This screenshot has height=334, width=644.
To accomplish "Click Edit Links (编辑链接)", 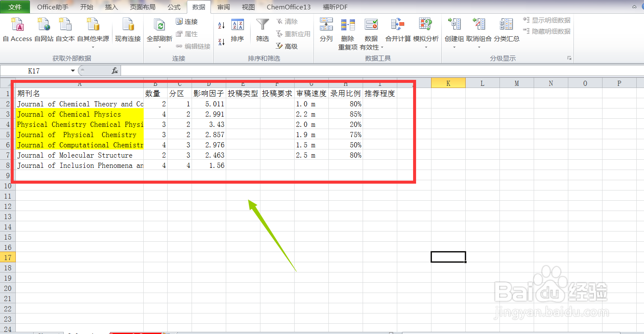I will click(193, 46).
